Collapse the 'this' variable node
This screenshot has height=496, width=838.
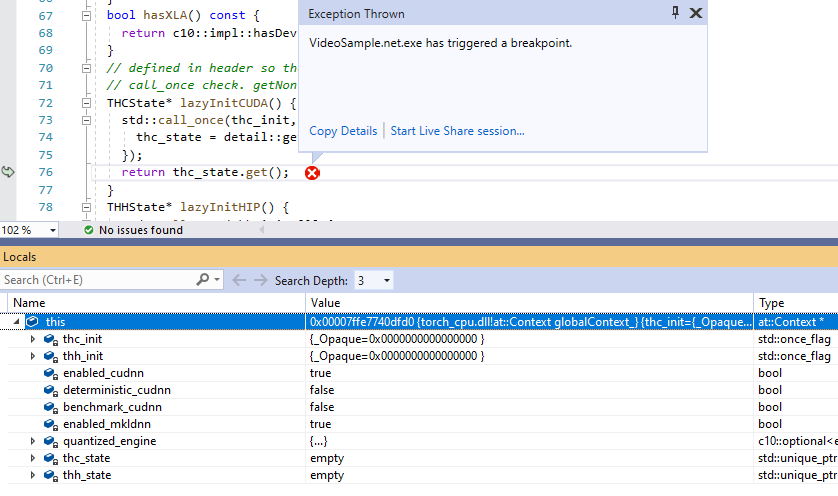click(x=16, y=322)
